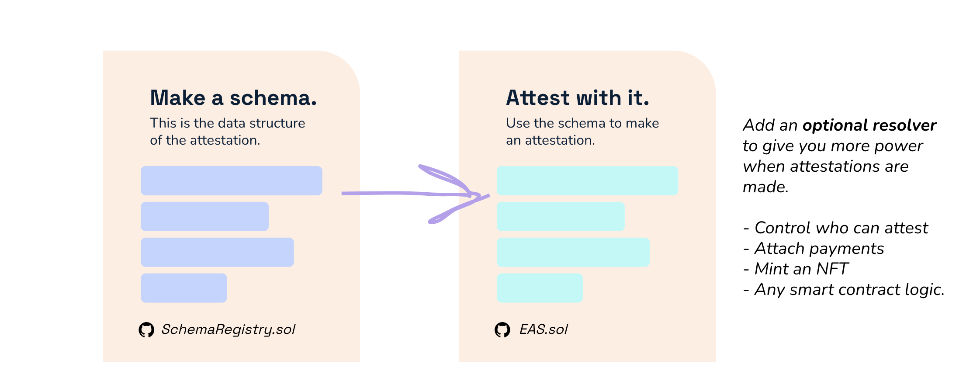Image resolution: width=980 pixels, height=392 pixels.
Task: Click the GitHub icon beside SchemaRegistry.sol
Action: (146, 330)
